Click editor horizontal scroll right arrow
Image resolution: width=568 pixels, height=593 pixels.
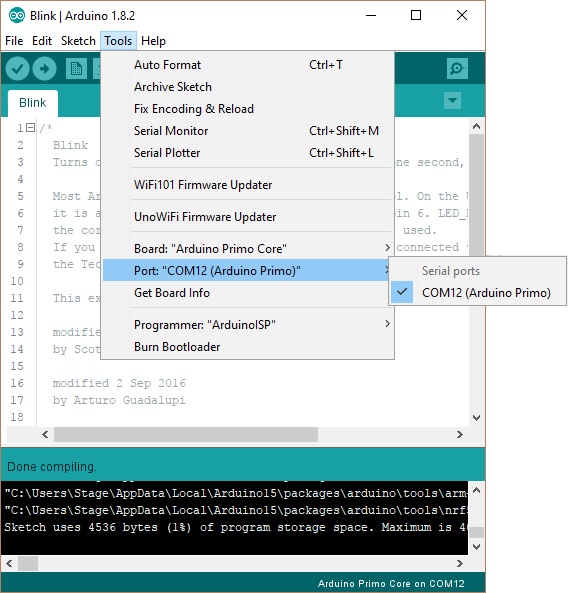460,435
